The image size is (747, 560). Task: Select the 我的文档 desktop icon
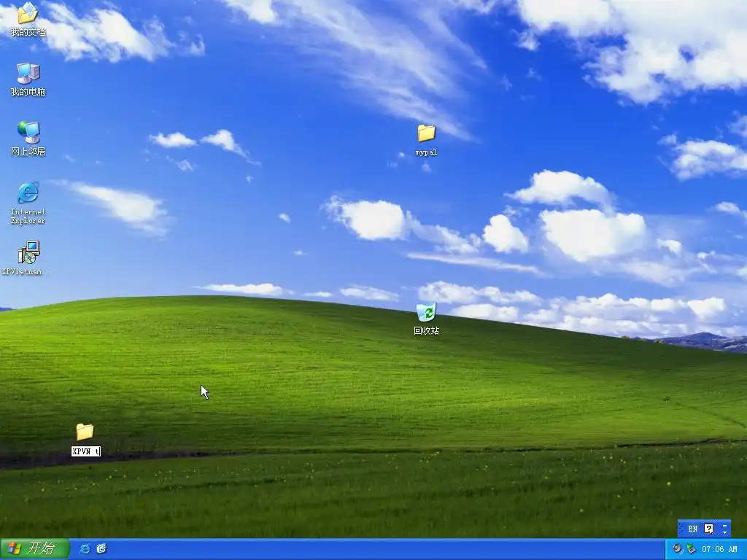click(28, 19)
